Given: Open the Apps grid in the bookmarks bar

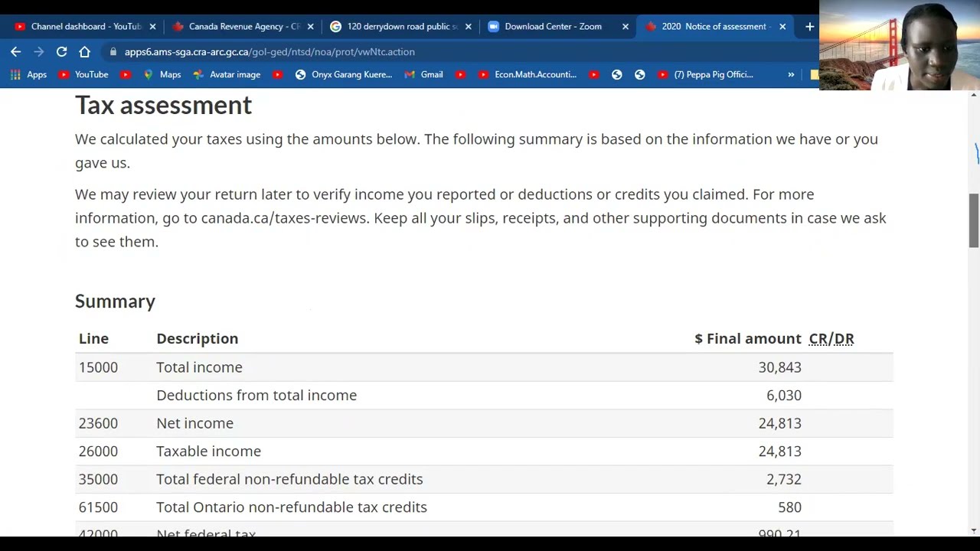Looking at the screenshot, I should pos(28,74).
